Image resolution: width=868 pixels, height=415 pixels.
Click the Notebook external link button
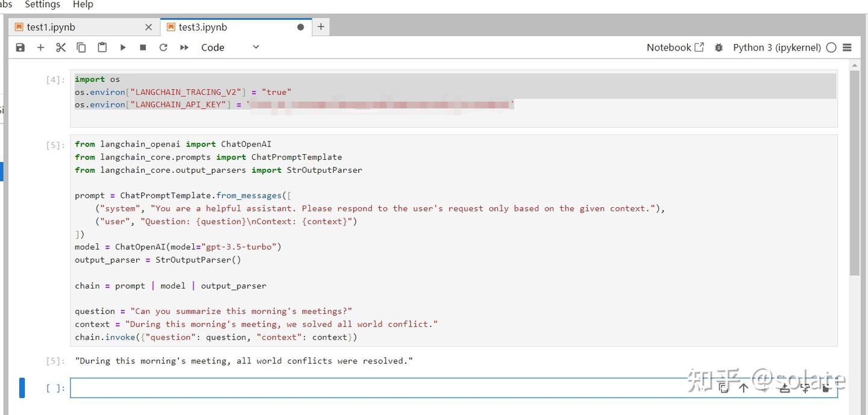tap(675, 48)
